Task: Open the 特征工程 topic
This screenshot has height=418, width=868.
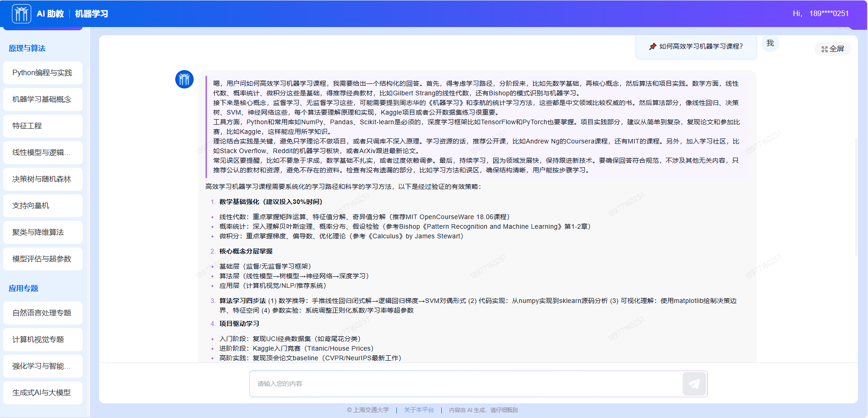Action: tap(43, 126)
